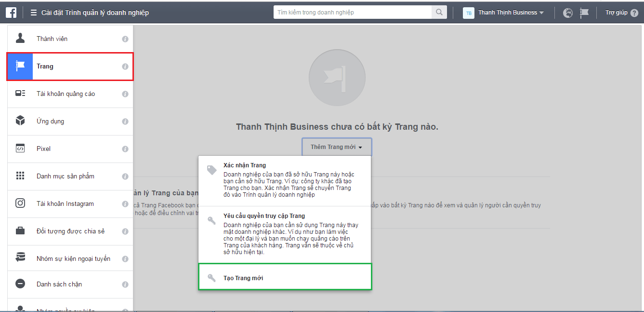Open the Trang section label

point(45,66)
